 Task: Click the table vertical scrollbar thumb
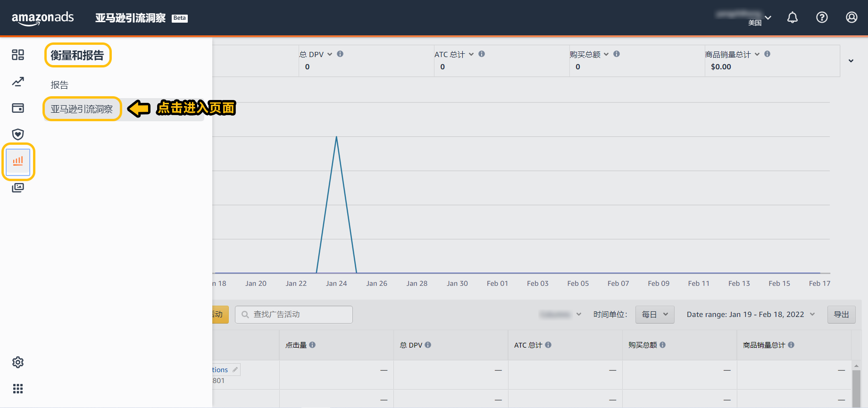857,389
